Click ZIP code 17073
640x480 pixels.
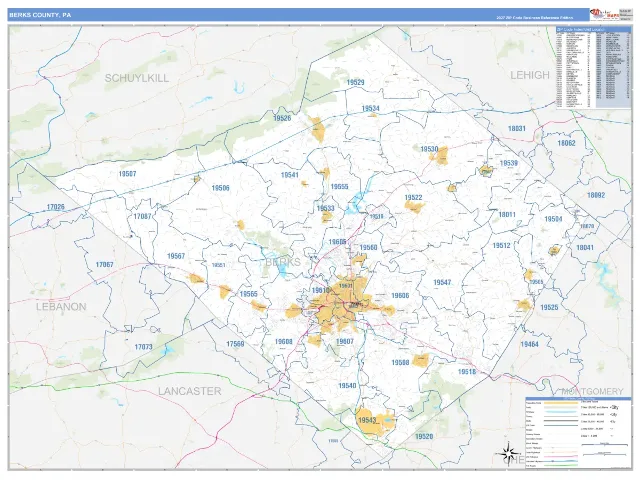coord(144,347)
